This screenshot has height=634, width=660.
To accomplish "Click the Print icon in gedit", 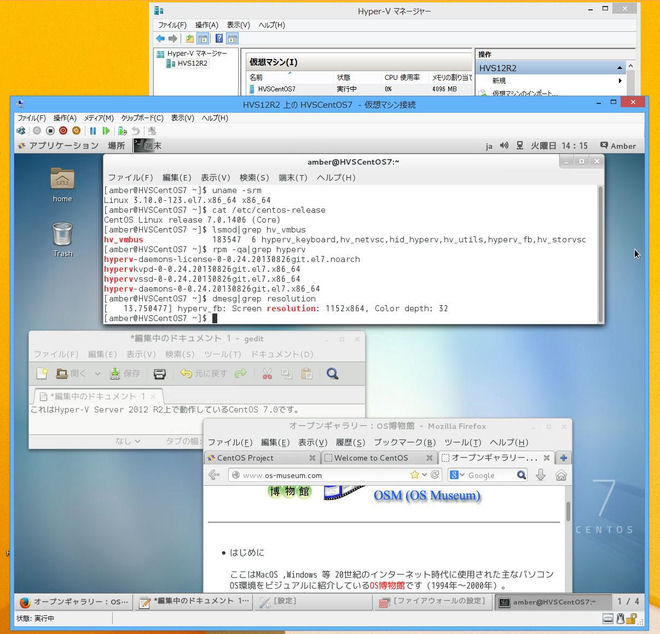I will tap(160, 374).
